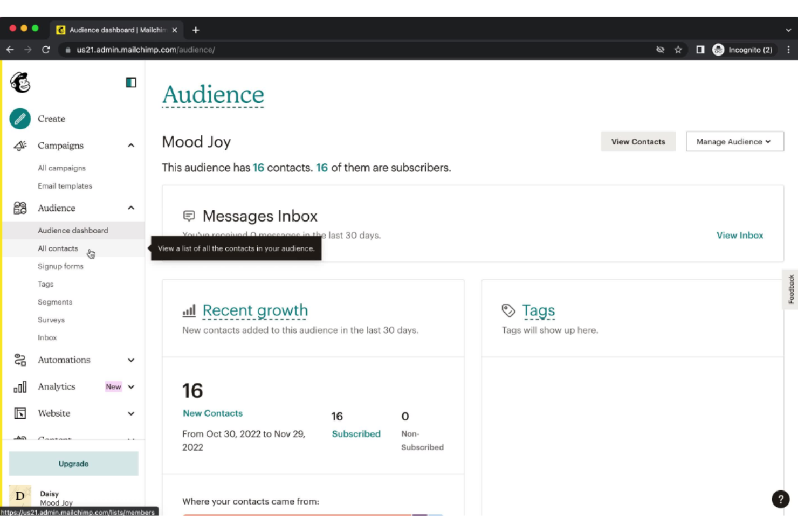Click the contact sources color bar

313,515
